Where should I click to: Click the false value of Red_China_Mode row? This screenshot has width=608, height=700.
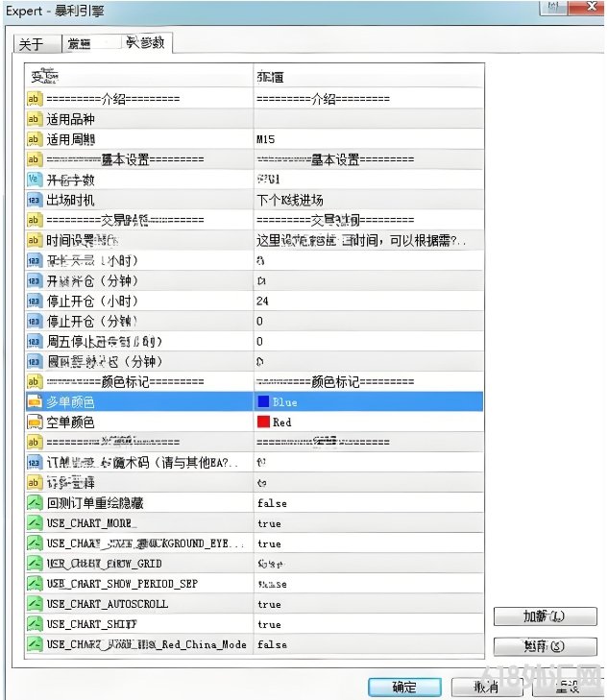(272, 644)
